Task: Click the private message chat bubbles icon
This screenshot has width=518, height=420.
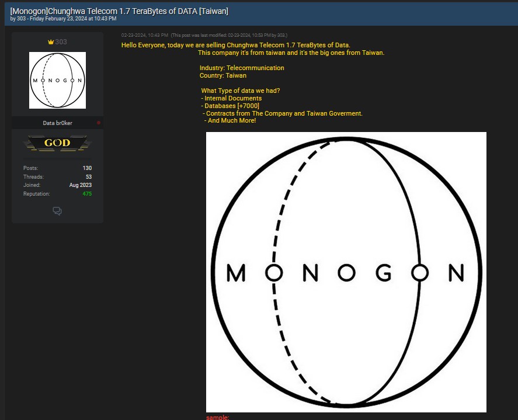Action: [57, 211]
